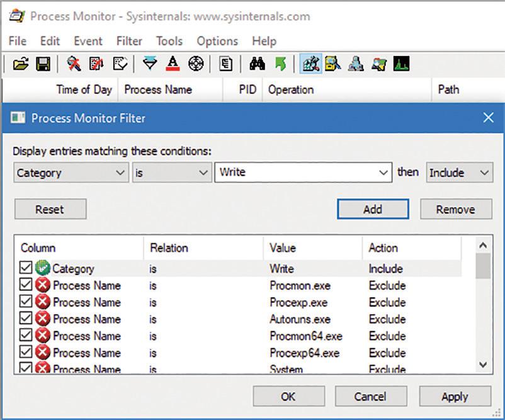Uncheck the Procexp.exe exclude filter
Screen dimensions: 505x420
pyautogui.click(x=25, y=301)
